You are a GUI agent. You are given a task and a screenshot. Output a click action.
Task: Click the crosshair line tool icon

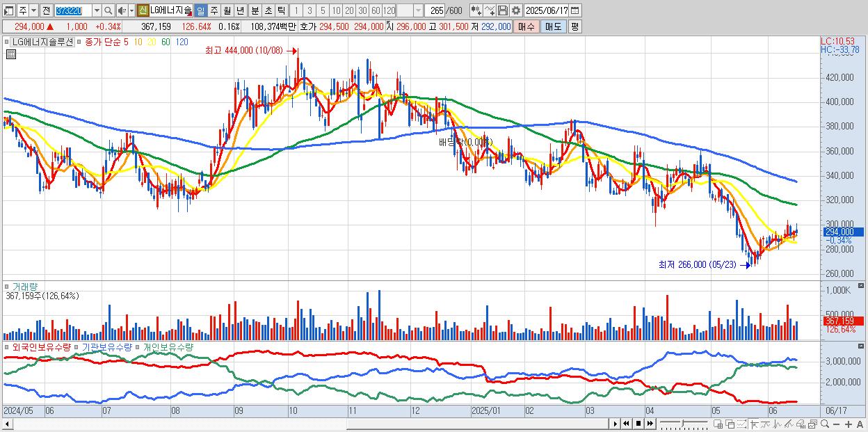tap(754, 424)
